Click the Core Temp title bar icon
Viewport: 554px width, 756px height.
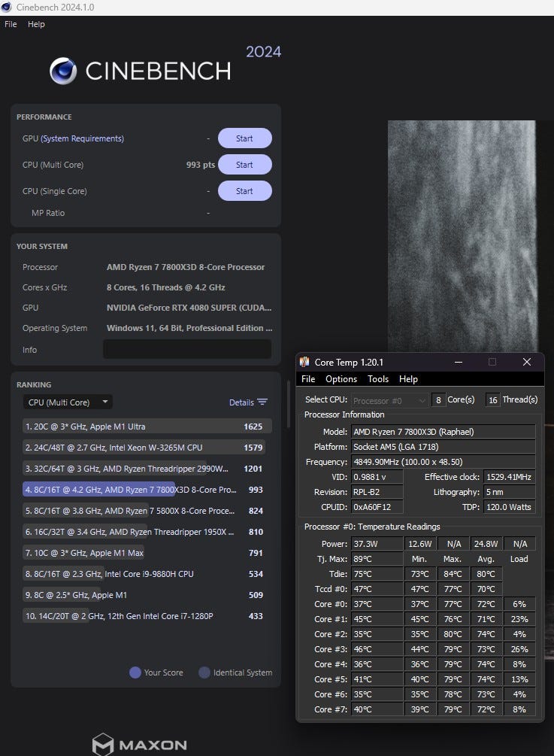pyautogui.click(x=304, y=362)
